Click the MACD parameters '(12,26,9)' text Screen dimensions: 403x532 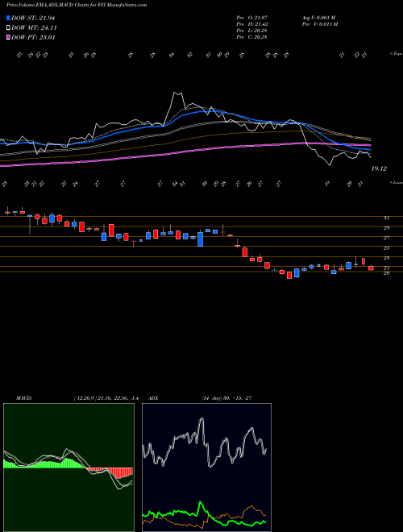85,398
